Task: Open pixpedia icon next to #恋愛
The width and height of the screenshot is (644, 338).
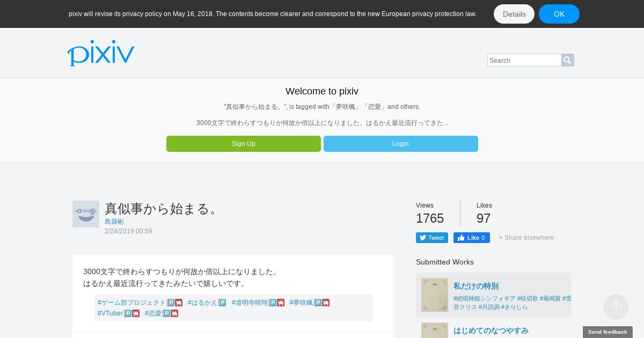Action: pos(166,313)
